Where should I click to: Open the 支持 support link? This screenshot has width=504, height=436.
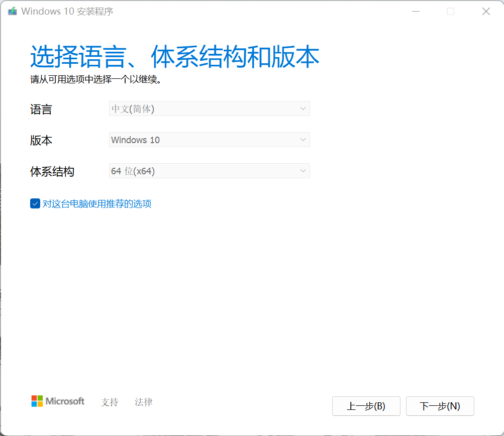pyautogui.click(x=110, y=402)
